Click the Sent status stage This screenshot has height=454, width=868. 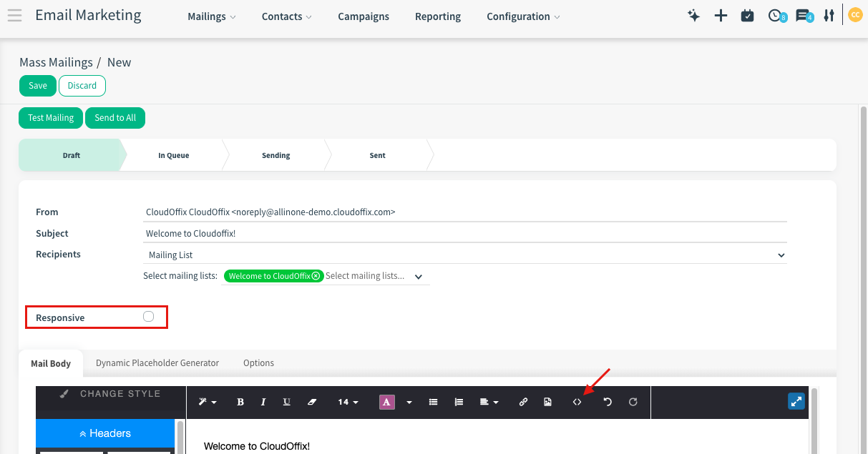click(378, 155)
